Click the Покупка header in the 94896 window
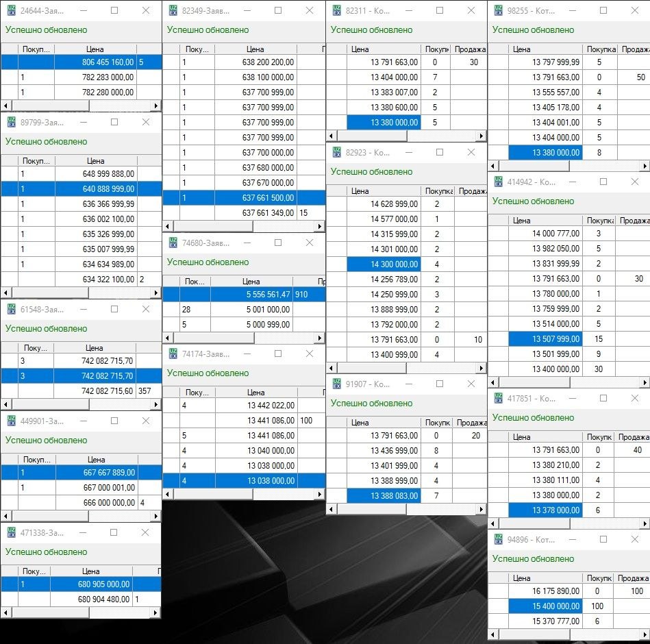 (x=599, y=578)
